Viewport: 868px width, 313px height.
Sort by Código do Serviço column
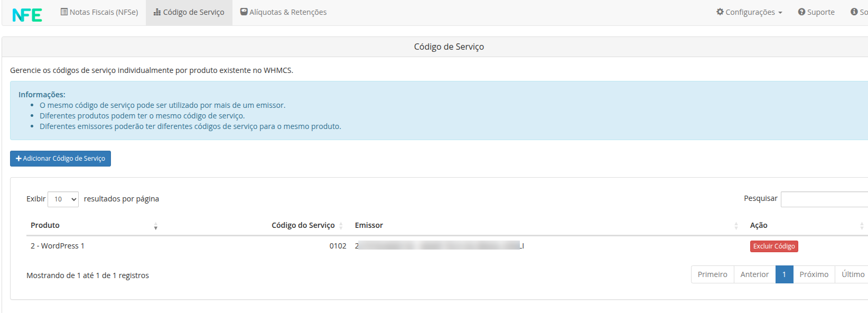tap(303, 226)
